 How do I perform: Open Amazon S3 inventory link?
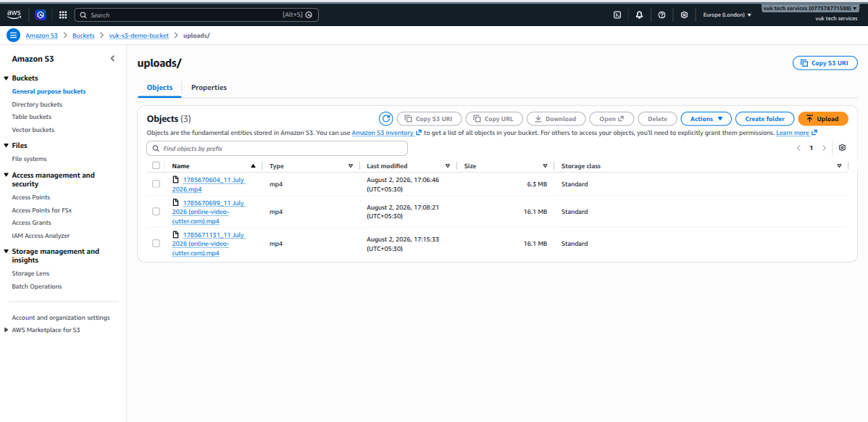387,133
